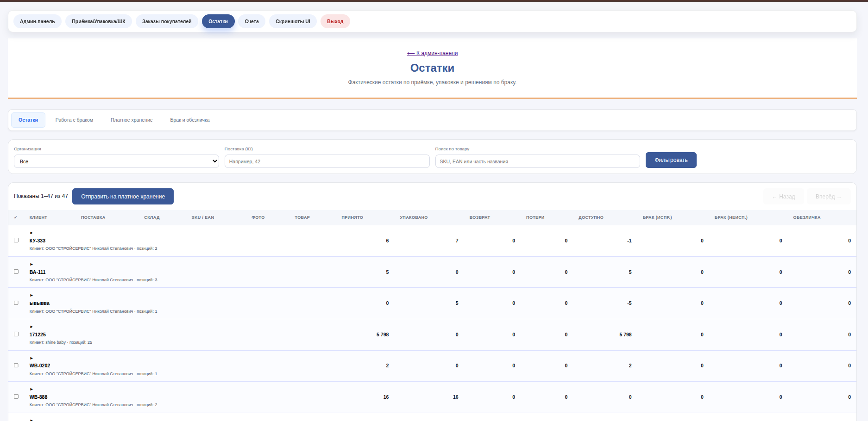The height and width of the screenshot is (421, 868).
Task: Open Заказы покупателей in top navigation
Action: [167, 21]
